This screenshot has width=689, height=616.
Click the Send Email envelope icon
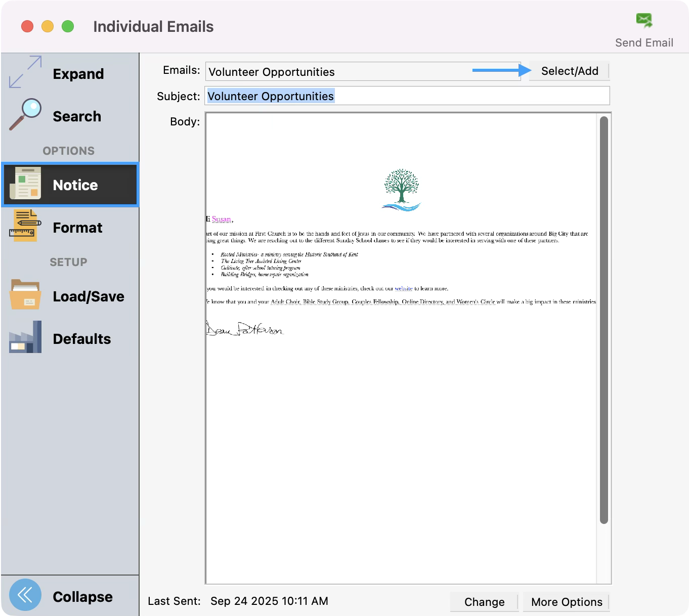pos(644,21)
